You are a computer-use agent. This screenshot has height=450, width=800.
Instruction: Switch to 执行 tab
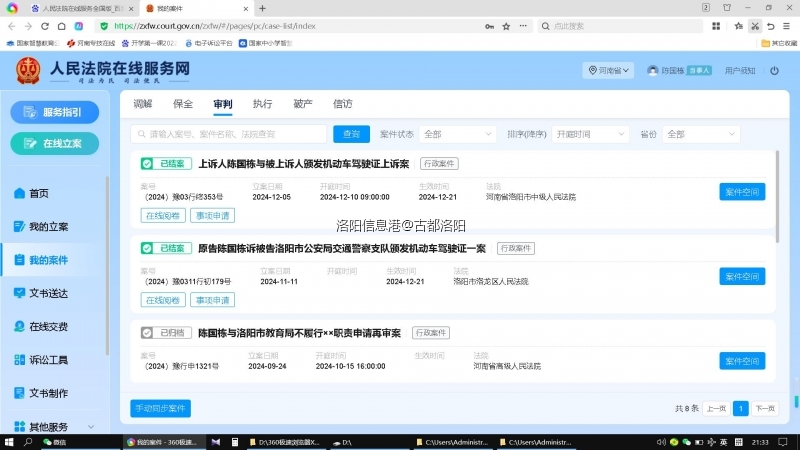pos(262,104)
